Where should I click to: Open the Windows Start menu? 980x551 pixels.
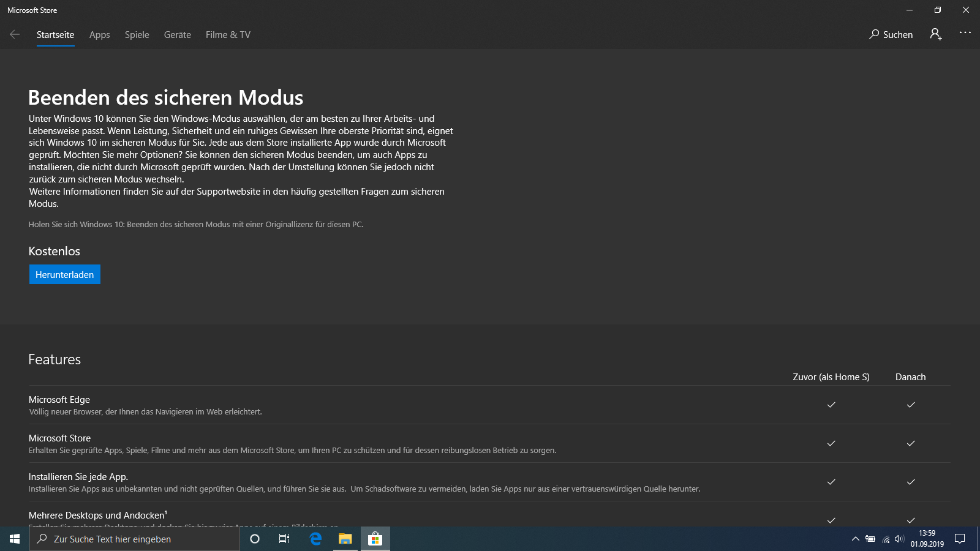click(15, 539)
